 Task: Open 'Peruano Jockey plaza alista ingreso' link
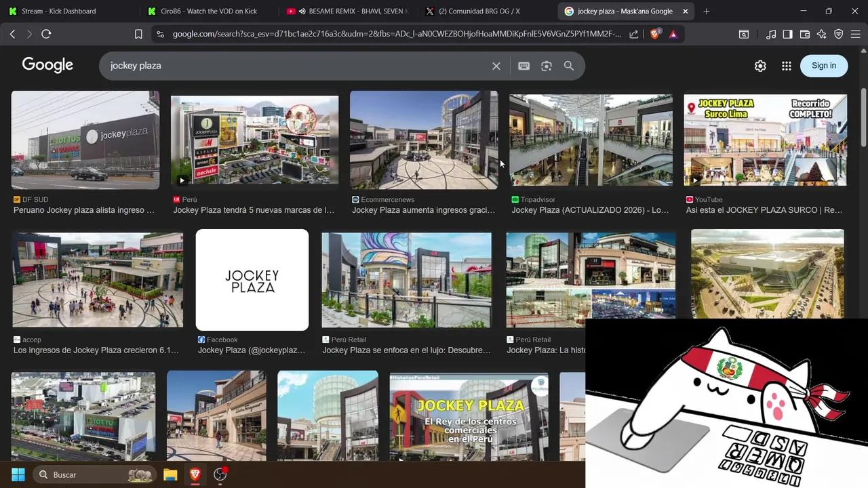pos(84,210)
